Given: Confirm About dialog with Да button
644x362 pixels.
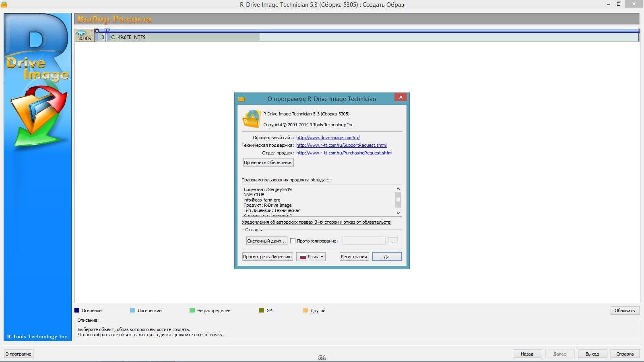Looking at the screenshot, I should (387, 257).
